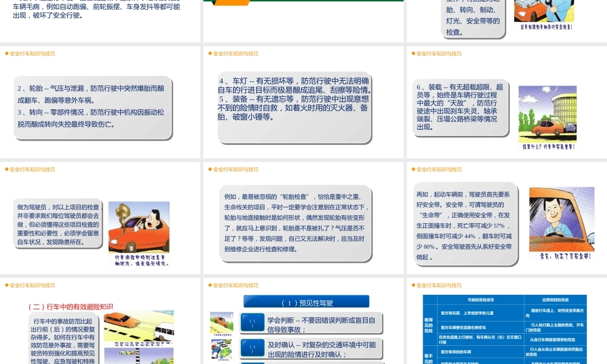Click the blue (1) number badge beside 学会判断

pyautogui.click(x=253, y=323)
